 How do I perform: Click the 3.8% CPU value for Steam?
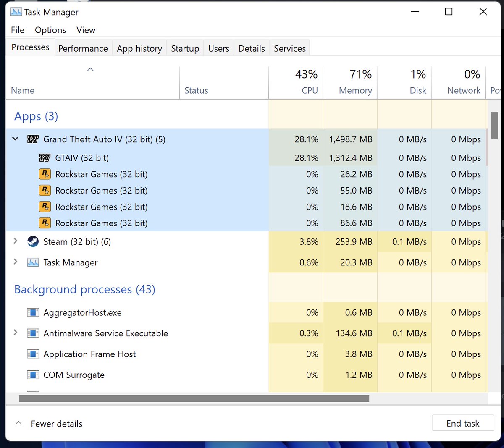309,242
